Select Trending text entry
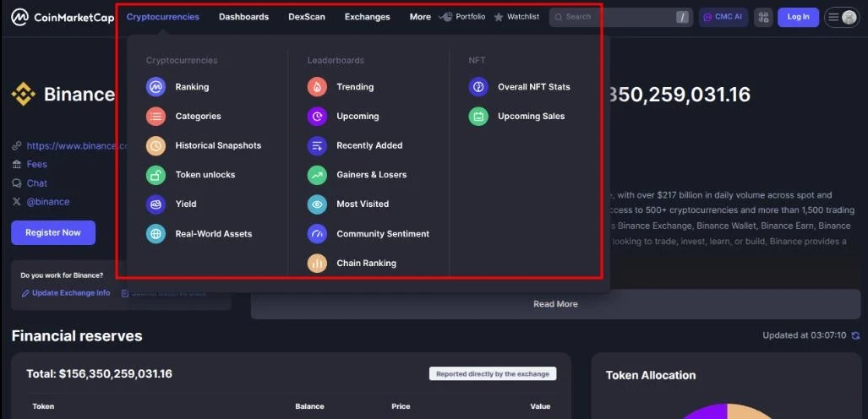868x419 pixels. tap(355, 87)
